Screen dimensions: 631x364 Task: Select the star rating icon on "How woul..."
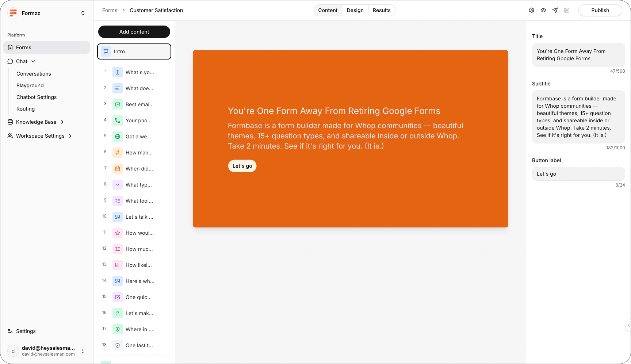coord(117,233)
